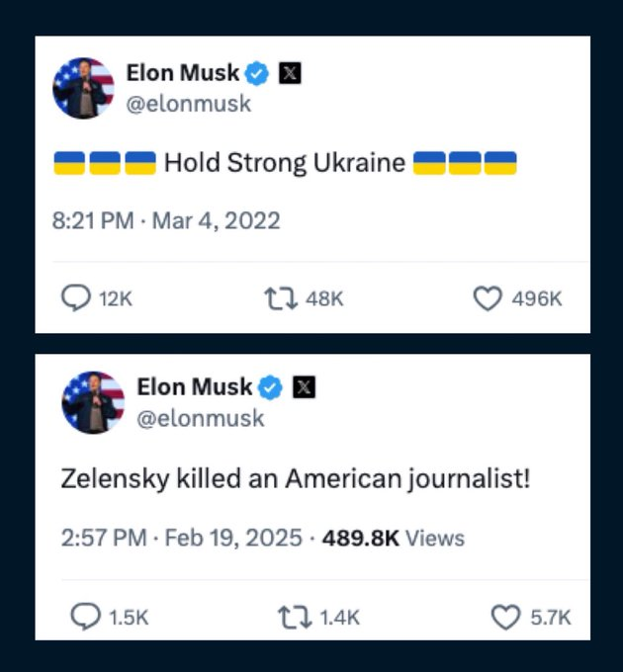Open replies via the 1.5K comment icon
Image resolution: width=623 pixels, height=672 pixels.
click(x=84, y=617)
